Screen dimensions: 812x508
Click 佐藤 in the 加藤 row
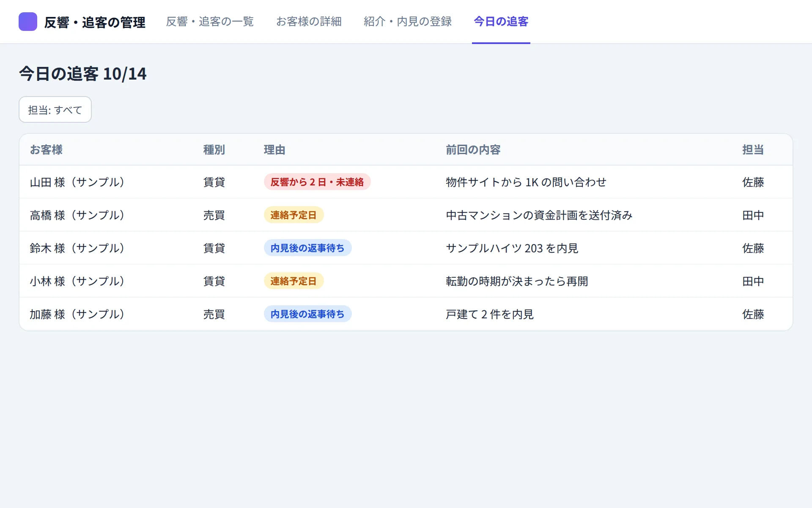coord(753,314)
